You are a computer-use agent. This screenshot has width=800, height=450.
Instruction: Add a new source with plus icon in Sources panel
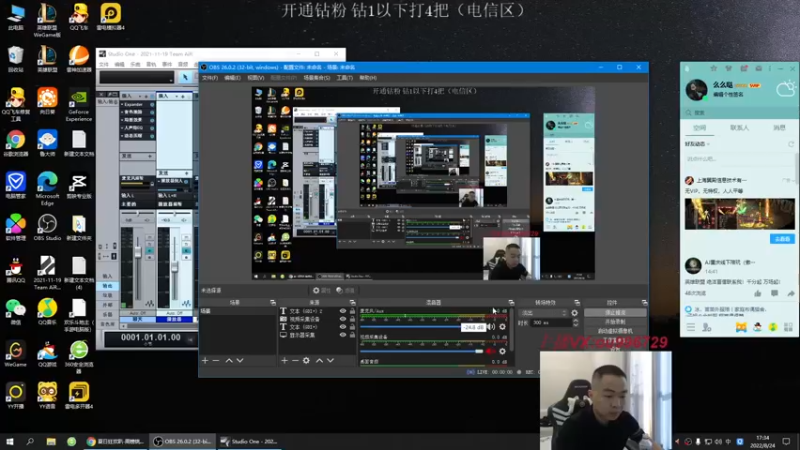click(285, 361)
